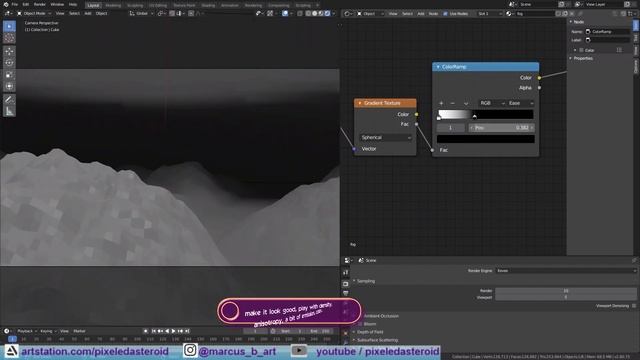Image resolution: width=640 pixels, height=360 pixels.
Task: Switch viewport to rendered shading
Action: click(x=327, y=13)
